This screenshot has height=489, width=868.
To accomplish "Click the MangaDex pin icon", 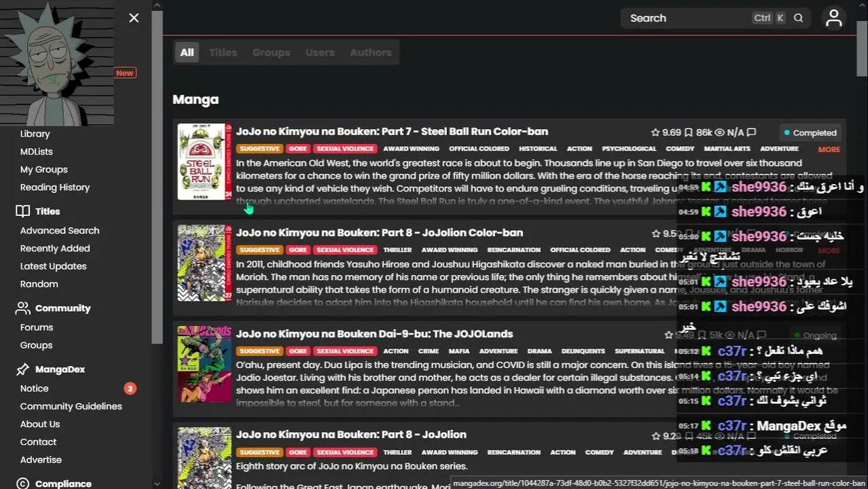I will (x=23, y=369).
